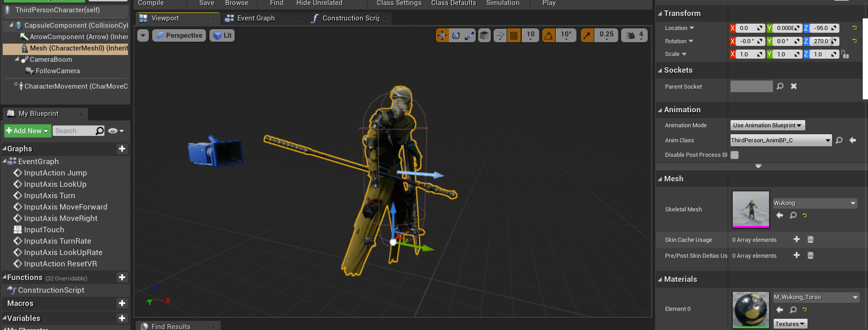Add Pre/Post Skin Deltas array element
The image size is (868, 330).
pyautogui.click(x=796, y=255)
